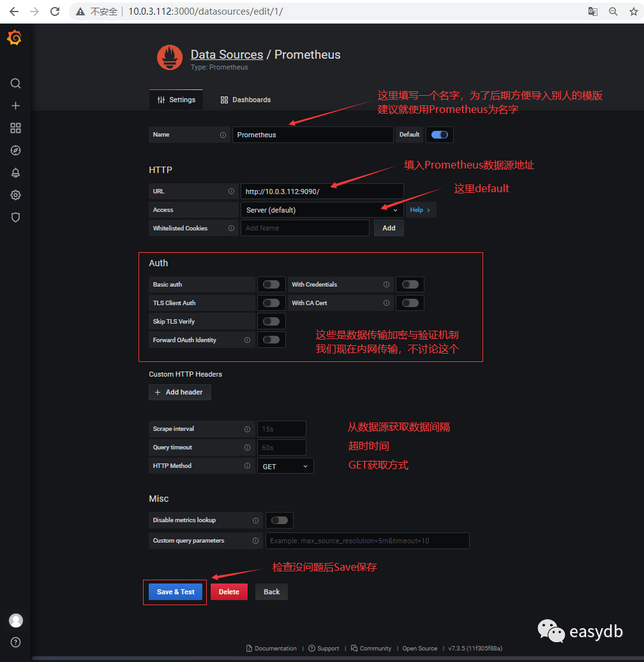Expand the Access Help section
Screen dimensions: 644x662
[x=421, y=210]
